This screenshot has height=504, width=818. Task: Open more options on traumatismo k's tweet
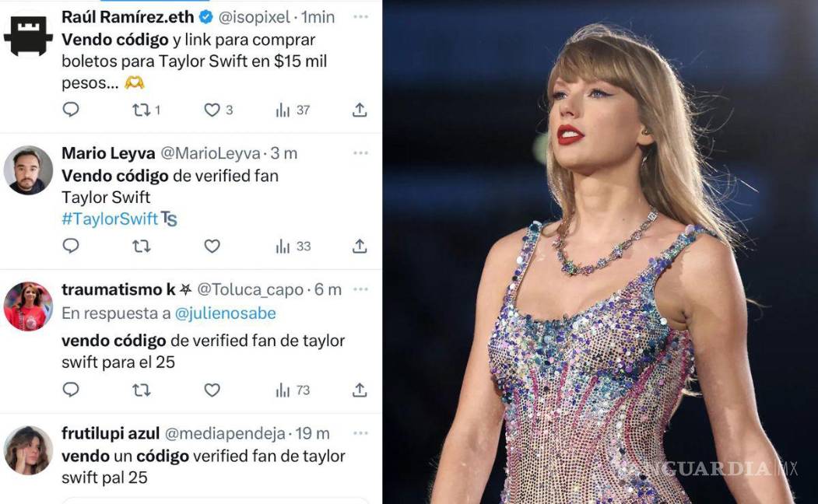[360, 289]
